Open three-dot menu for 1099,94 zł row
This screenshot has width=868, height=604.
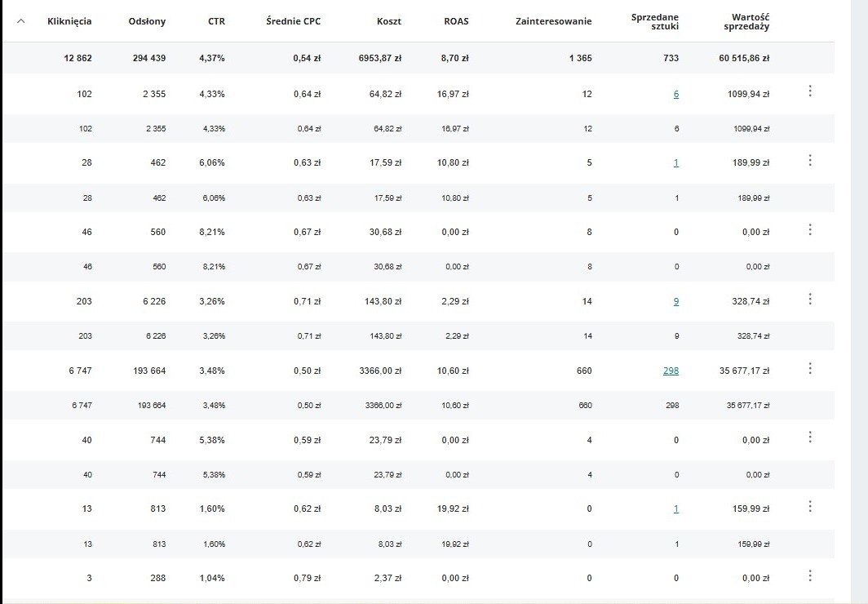pyautogui.click(x=809, y=91)
